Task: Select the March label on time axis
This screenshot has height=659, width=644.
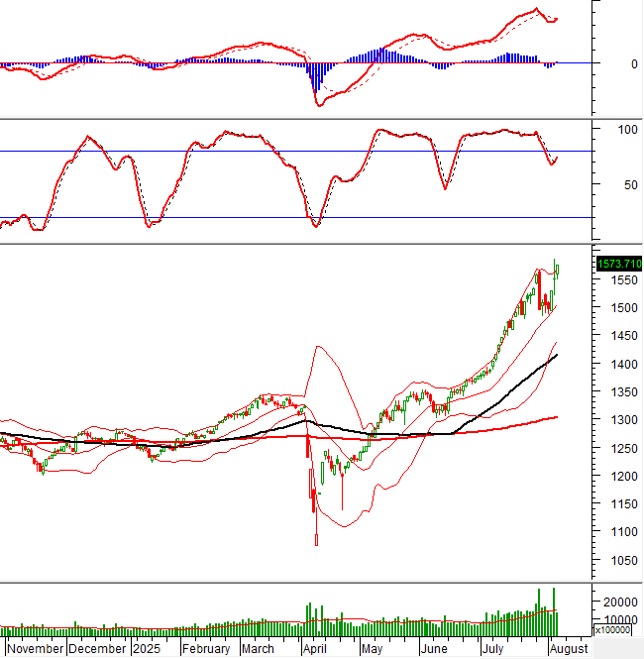Action: [x=258, y=648]
